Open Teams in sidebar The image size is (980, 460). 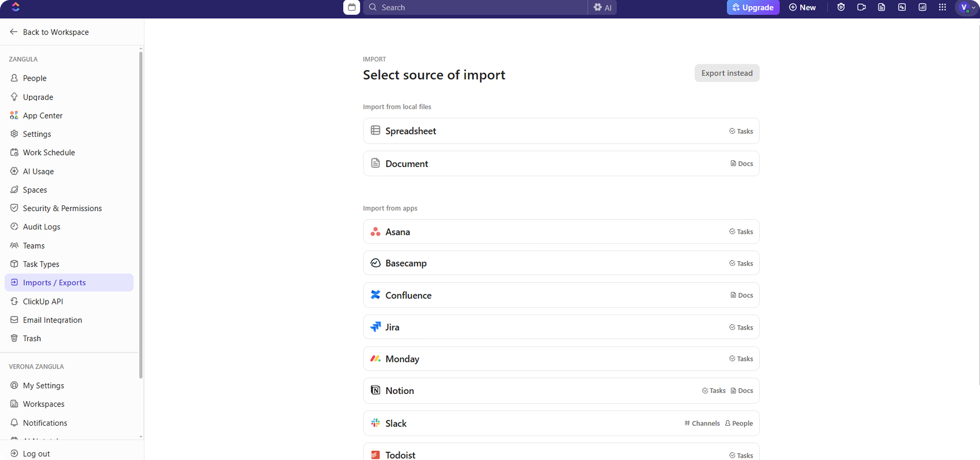(x=69, y=245)
